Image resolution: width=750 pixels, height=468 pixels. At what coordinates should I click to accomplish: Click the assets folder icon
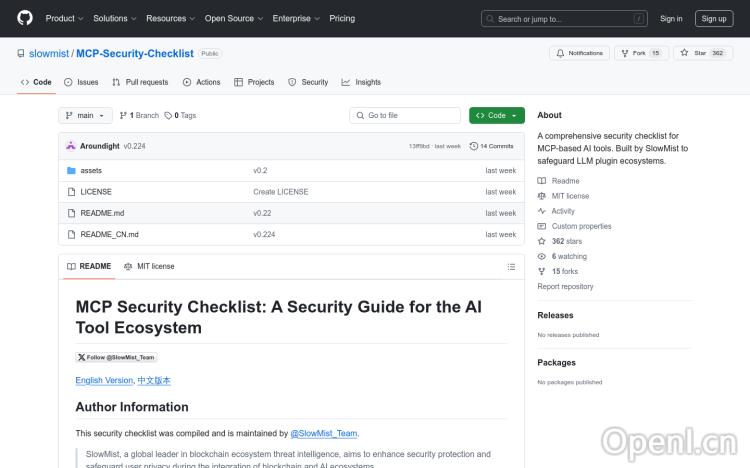click(x=71, y=171)
